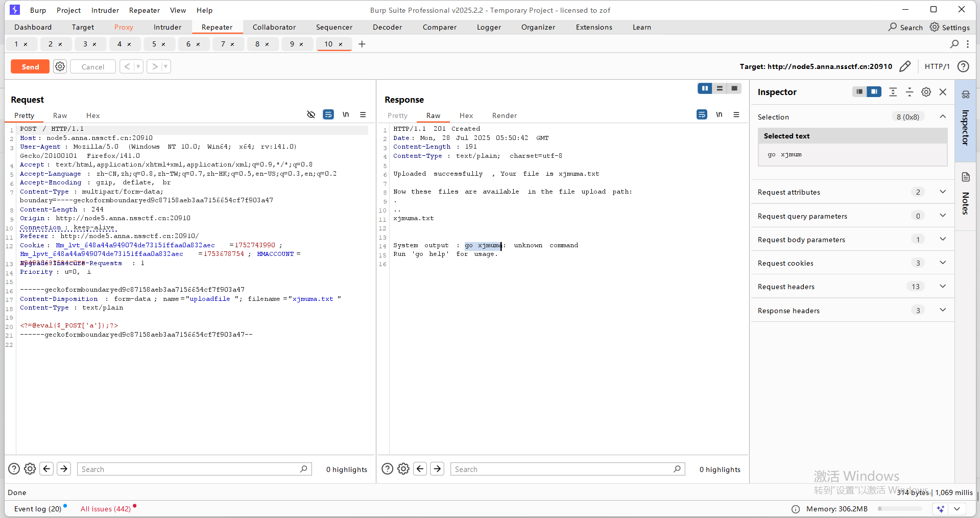Open Burp Settings
The height and width of the screenshot is (518, 980).
950,27
